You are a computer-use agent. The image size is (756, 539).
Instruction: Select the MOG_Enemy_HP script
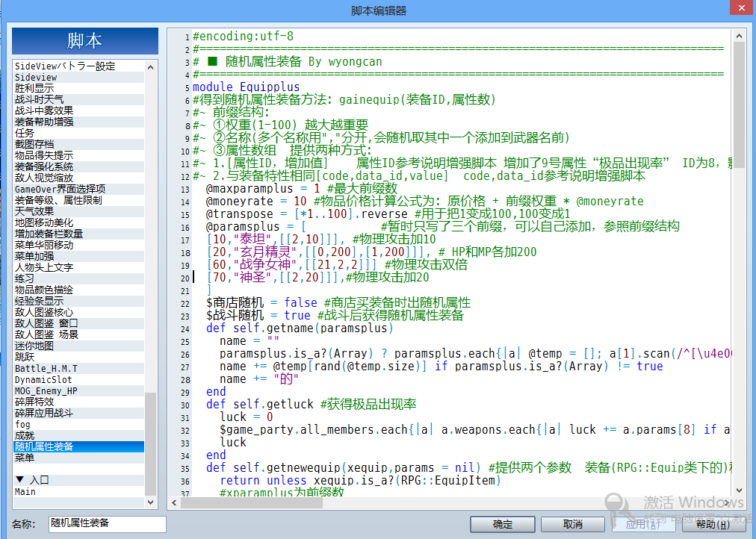pyautogui.click(x=79, y=390)
